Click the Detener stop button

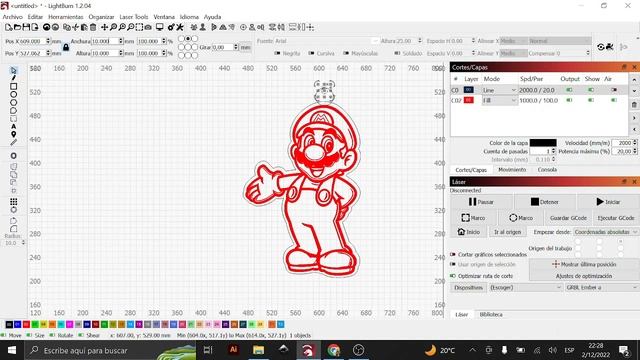point(544,202)
